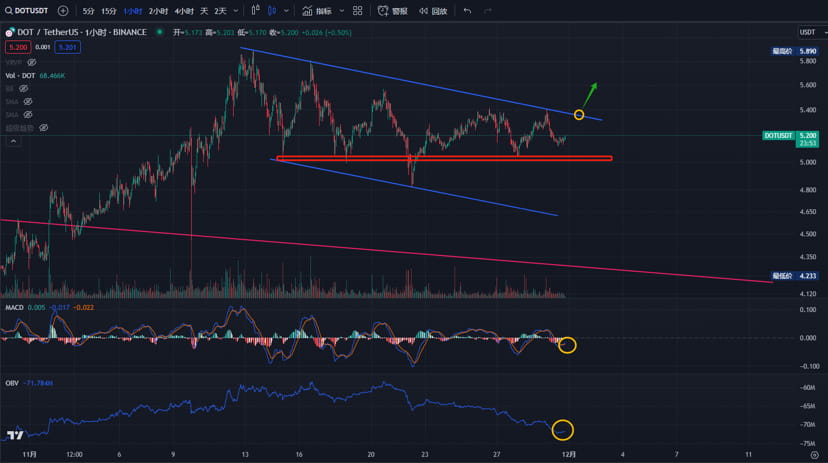828x463 pixels.
Task: Select the bar chart style icon
Action: point(256,11)
